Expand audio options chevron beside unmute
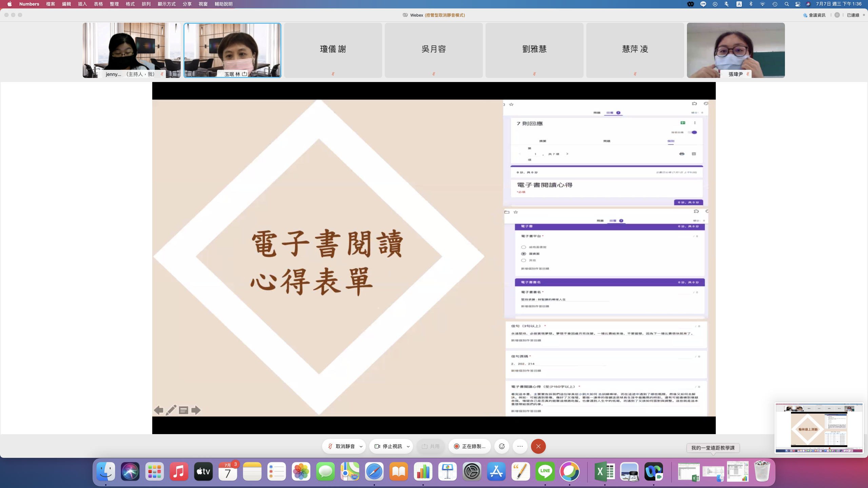Image resolution: width=868 pixels, height=488 pixels. point(361,446)
